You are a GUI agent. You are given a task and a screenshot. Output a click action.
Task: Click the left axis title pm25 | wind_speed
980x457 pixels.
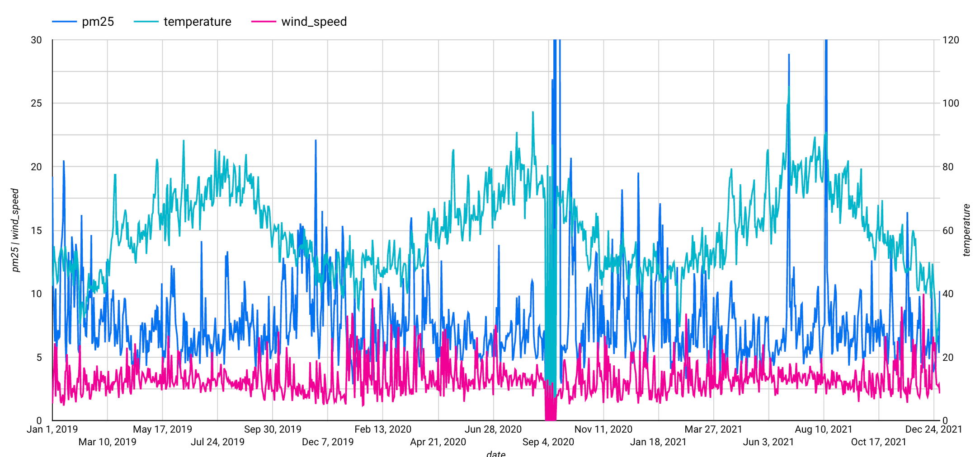click(x=15, y=230)
